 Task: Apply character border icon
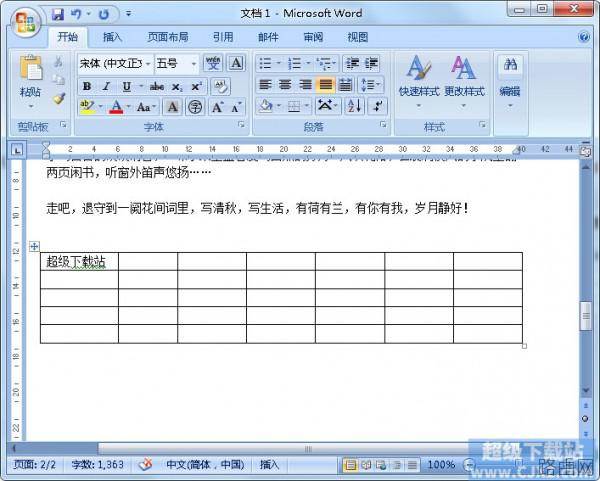tap(236, 63)
